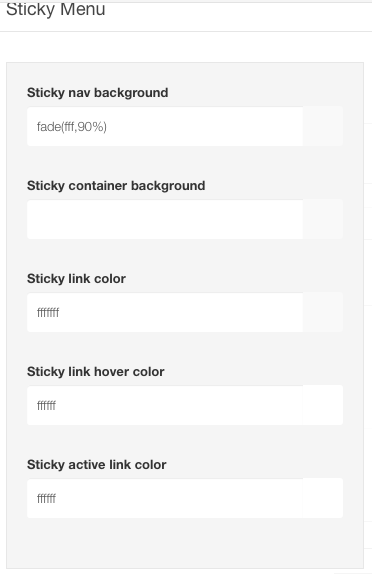372x581 pixels.
Task: Click the Sticky Menu section heading
Action: [x=56, y=9]
